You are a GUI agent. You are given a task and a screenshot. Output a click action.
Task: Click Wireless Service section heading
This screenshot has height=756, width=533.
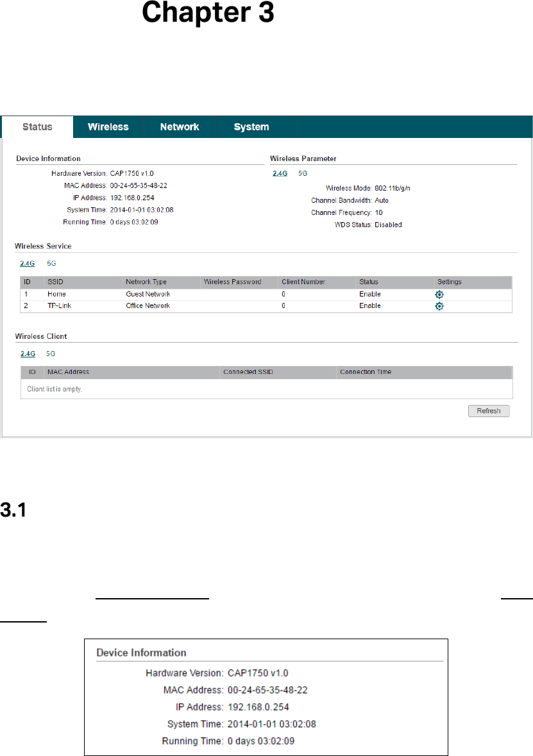(43, 246)
